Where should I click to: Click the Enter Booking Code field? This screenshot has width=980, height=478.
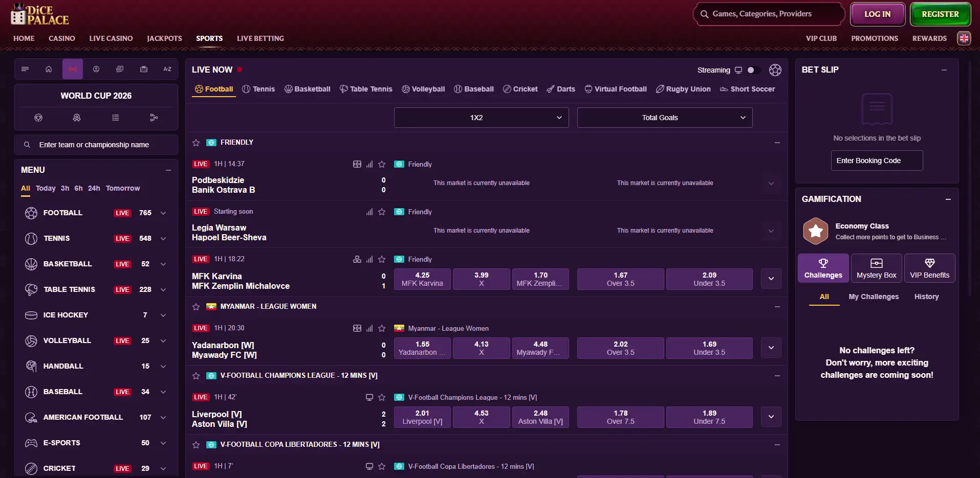coord(877,161)
